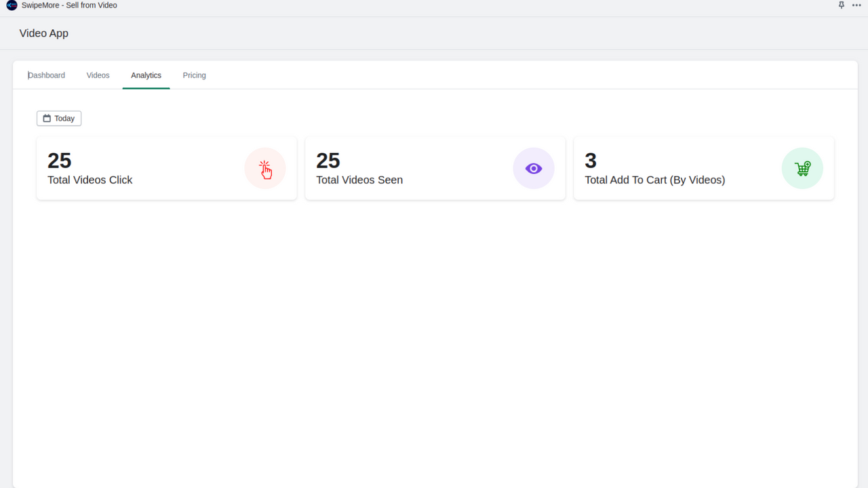Select the green shopping cart icon

coord(802,168)
